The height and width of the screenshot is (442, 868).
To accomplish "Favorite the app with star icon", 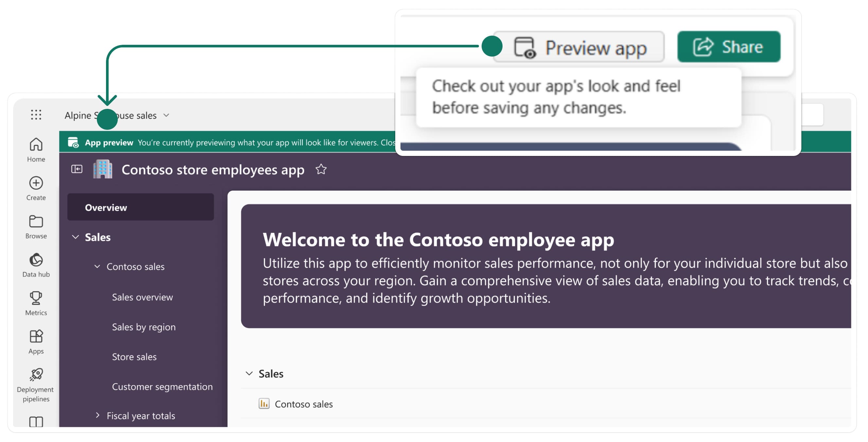I will point(321,169).
